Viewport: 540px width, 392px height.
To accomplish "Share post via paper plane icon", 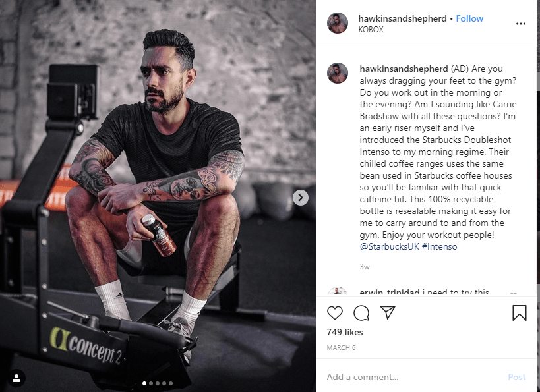I will (x=388, y=312).
